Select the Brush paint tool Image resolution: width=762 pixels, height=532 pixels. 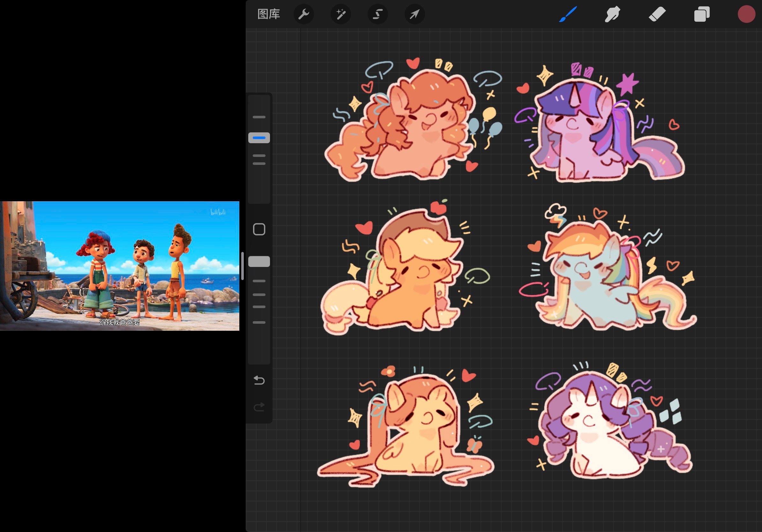[x=568, y=14]
